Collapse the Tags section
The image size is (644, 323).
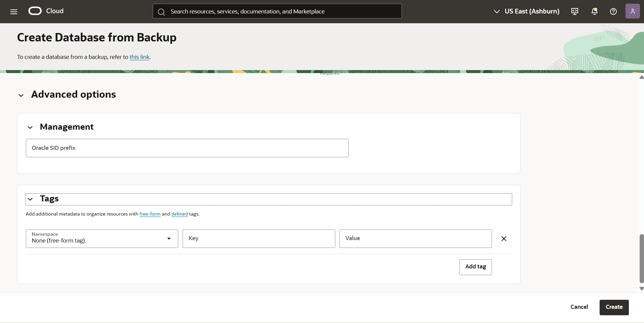click(x=31, y=199)
